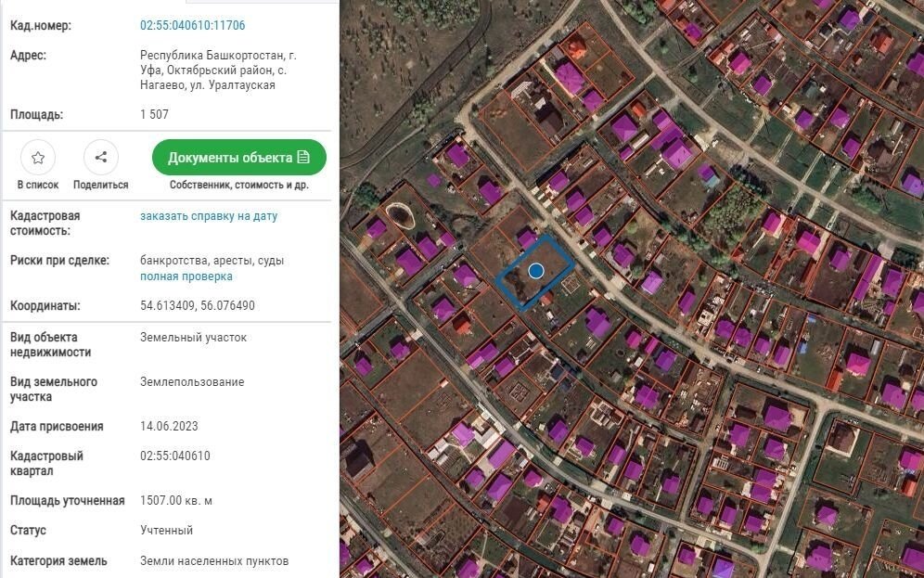Screen dimensions: 924x578
Task: Click cadastral quarter value 02:55:040610
Action: click(175, 456)
